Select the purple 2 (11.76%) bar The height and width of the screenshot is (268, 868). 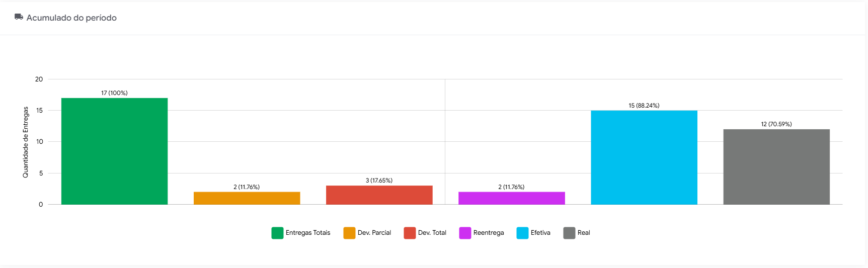[511, 198]
